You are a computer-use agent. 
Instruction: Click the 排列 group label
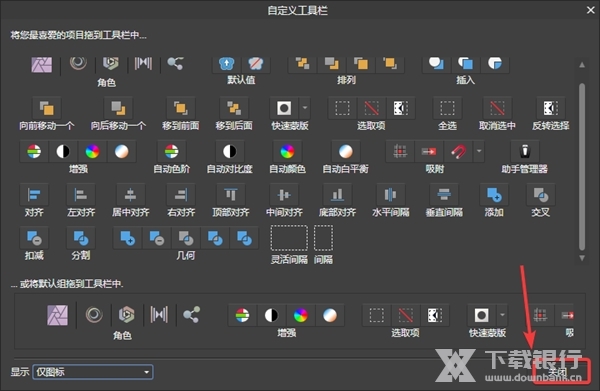coord(346,80)
